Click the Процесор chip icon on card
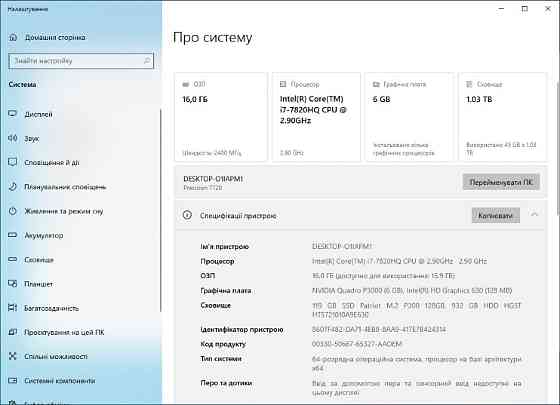The width and height of the screenshot is (560, 405). coord(283,84)
